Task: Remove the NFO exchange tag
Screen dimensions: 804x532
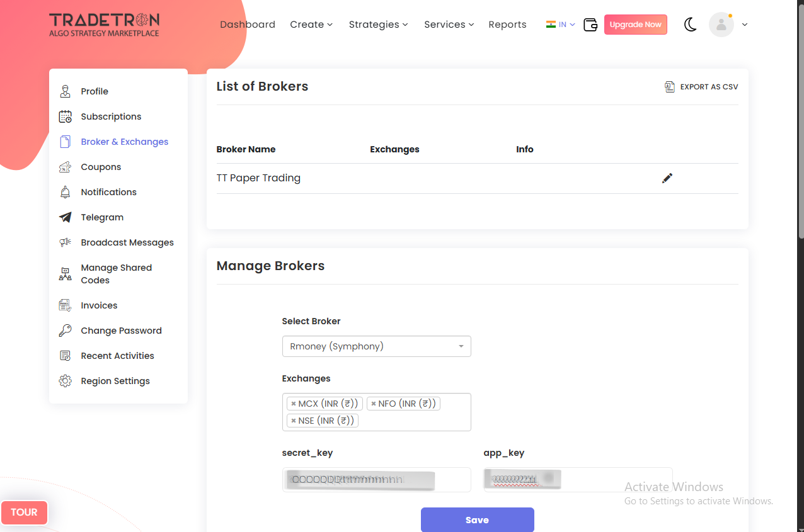Action: point(374,404)
